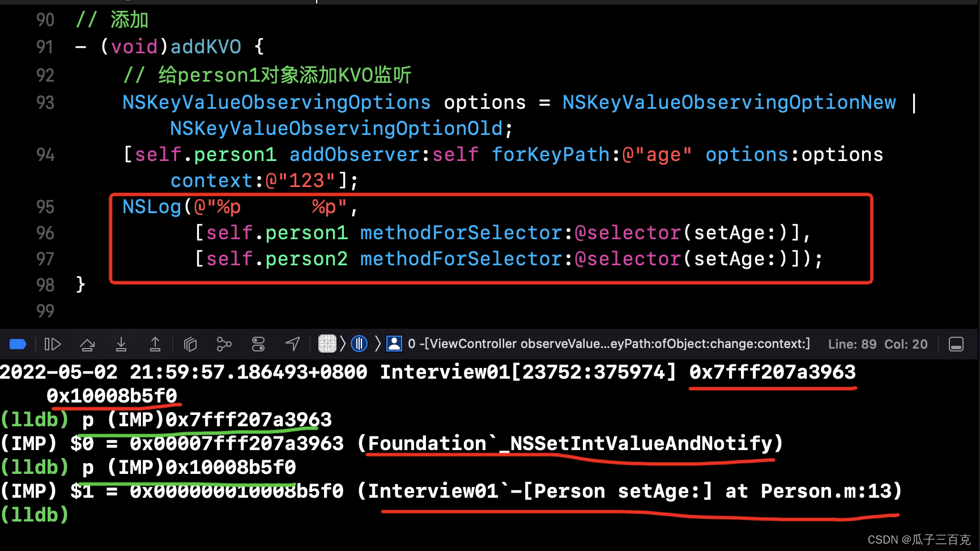The width and height of the screenshot is (980, 551).
Task: Click gutter line number 96
Action: pos(45,232)
